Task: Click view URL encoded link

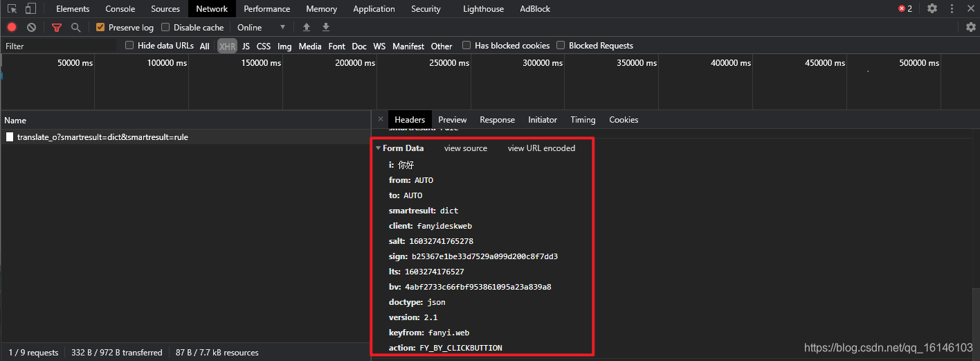Action: point(541,148)
